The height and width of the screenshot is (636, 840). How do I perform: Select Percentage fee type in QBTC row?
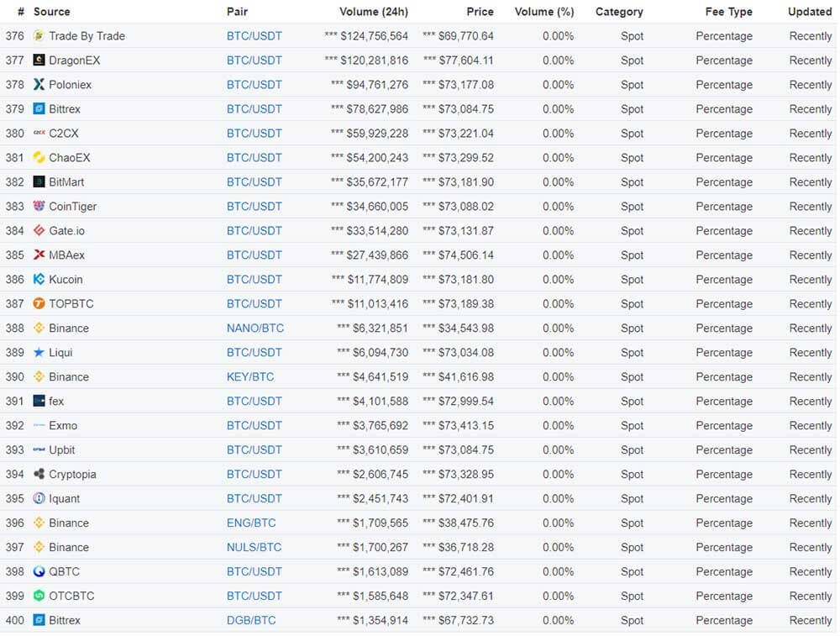click(724, 571)
